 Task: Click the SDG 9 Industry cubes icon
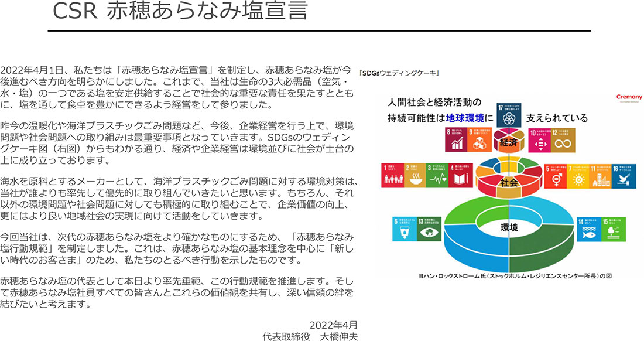coord(480,141)
